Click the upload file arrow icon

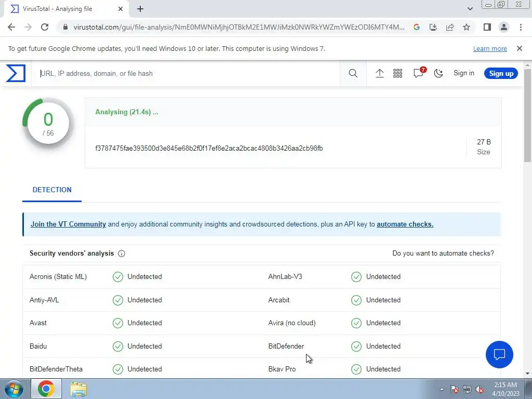click(380, 73)
